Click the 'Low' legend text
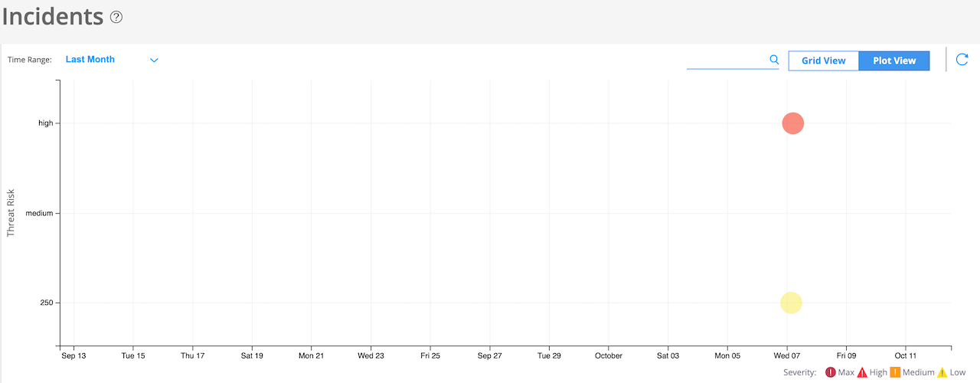Image resolution: width=980 pixels, height=383 pixels. click(958, 372)
